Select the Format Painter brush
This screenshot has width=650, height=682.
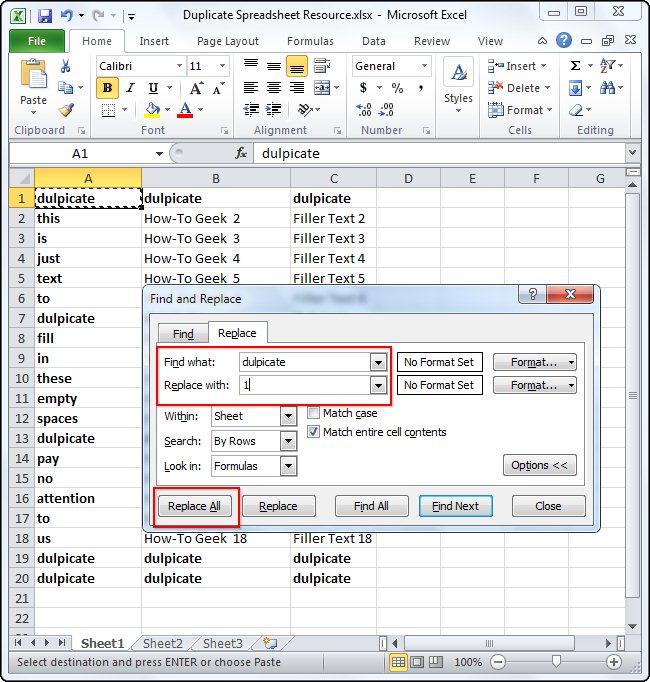tap(66, 110)
